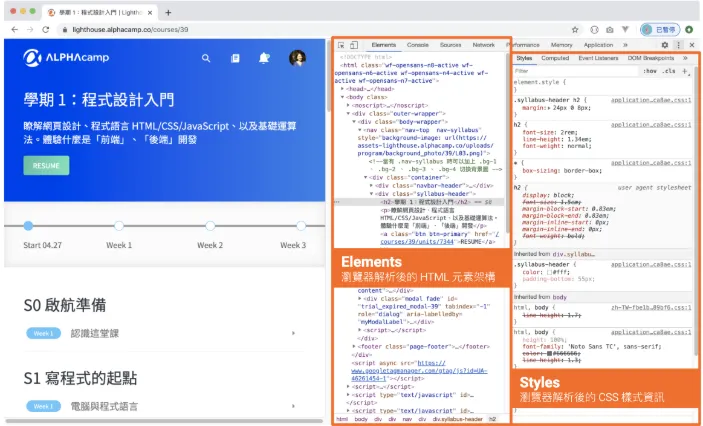Click the Styles Filter input field
Image resolution: width=703 pixels, height=426 pixels.
pos(575,71)
